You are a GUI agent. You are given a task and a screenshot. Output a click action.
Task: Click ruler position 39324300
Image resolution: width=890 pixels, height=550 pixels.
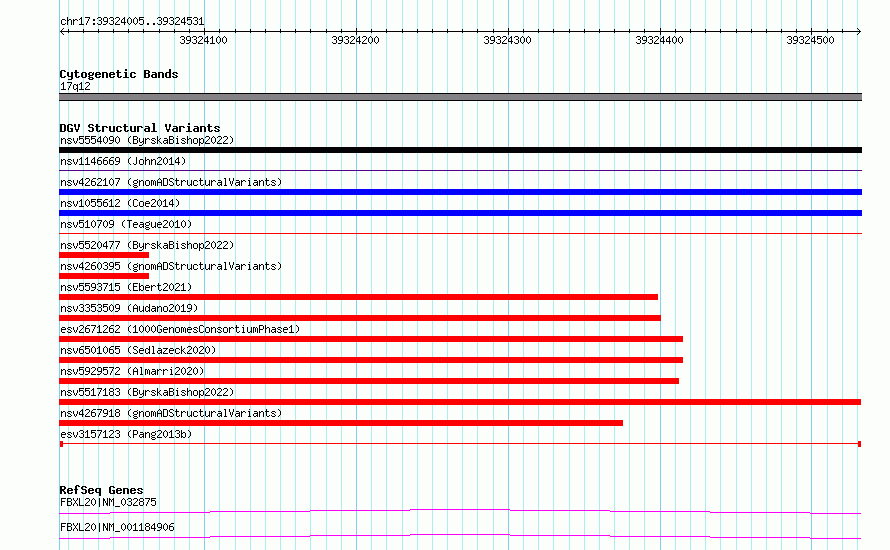[507, 40]
